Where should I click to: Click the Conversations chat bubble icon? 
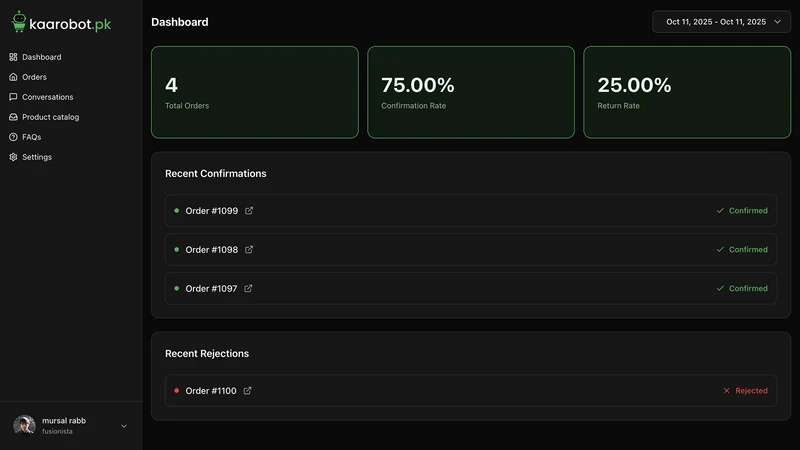13,97
